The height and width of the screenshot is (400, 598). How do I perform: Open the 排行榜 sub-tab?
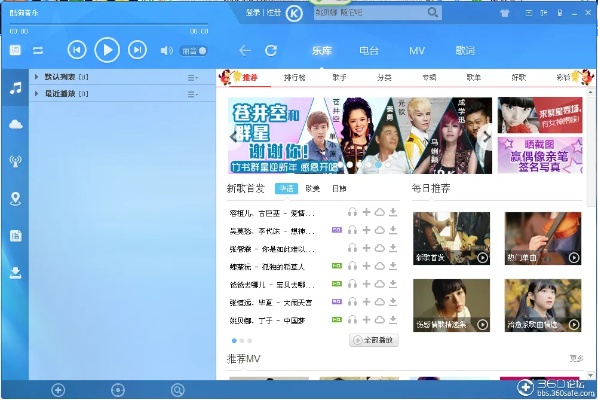click(x=294, y=77)
